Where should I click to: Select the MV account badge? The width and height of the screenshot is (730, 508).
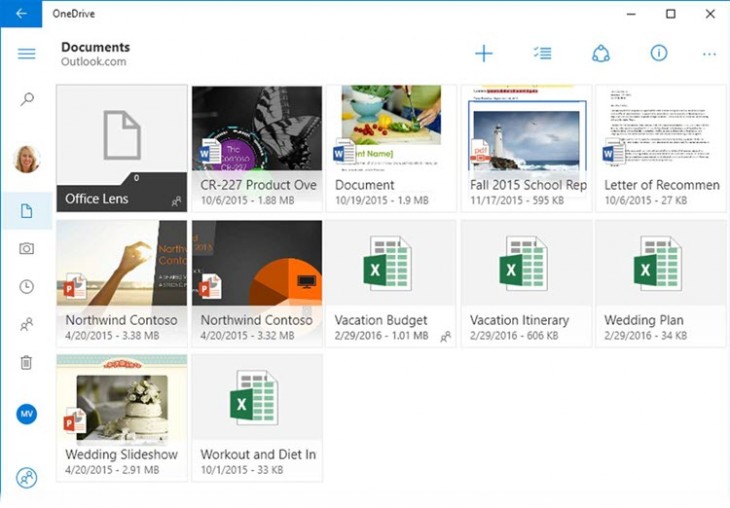[27, 414]
